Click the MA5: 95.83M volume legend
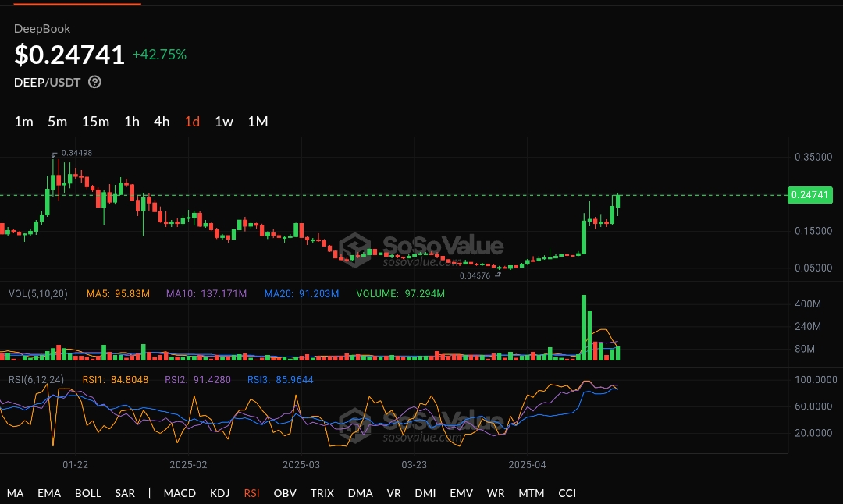 pyautogui.click(x=119, y=294)
